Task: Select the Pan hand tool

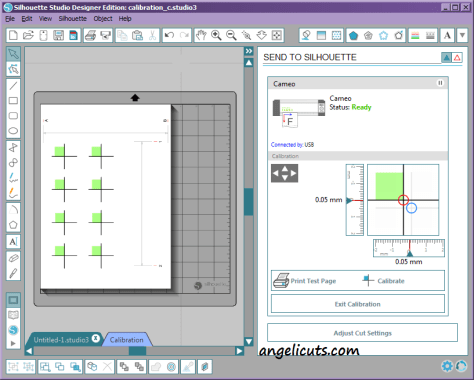Action: pos(201,35)
